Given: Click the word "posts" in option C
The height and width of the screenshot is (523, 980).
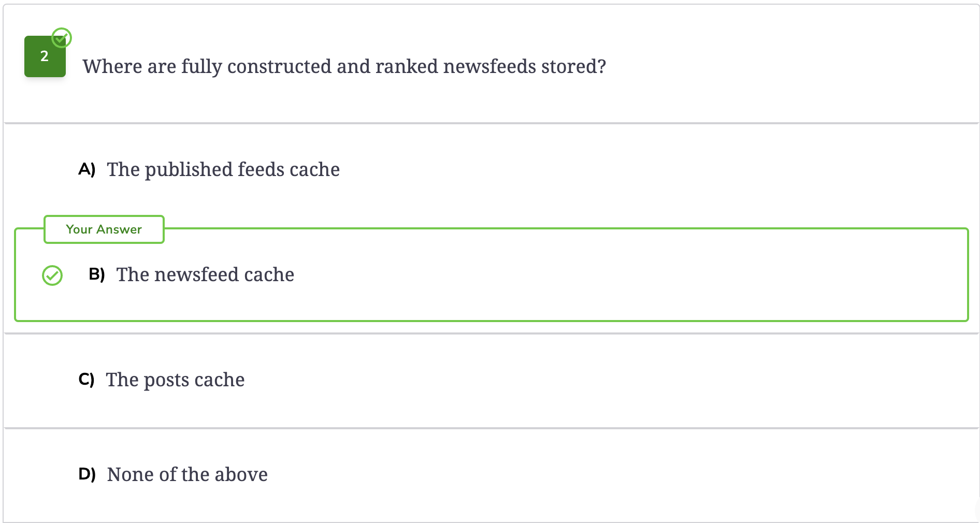Looking at the screenshot, I should [166, 380].
